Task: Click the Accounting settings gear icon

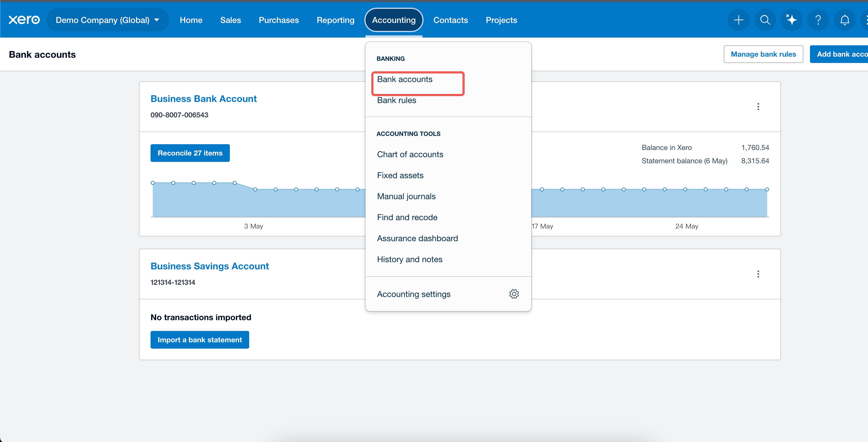Action: coord(514,294)
